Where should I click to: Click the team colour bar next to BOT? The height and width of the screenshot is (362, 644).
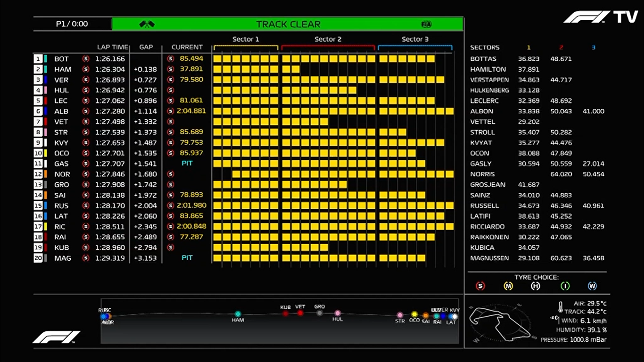tap(46, 59)
